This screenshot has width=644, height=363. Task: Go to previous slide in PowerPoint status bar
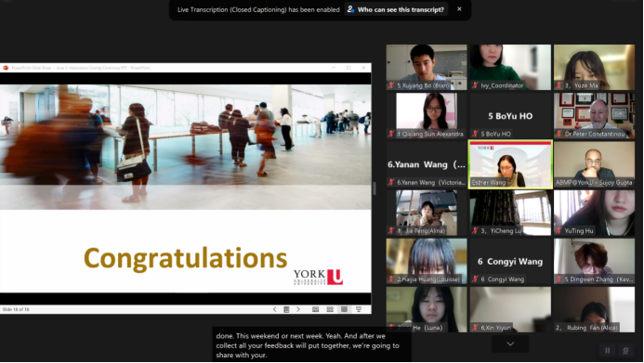[x=275, y=309]
